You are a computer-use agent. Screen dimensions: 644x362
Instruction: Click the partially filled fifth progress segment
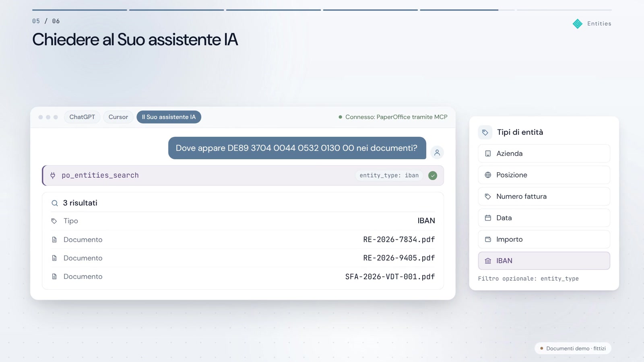point(467,10)
